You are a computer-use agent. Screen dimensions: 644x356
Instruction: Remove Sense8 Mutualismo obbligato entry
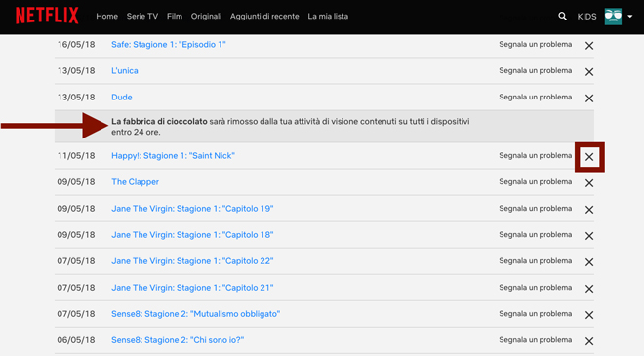click(x=589, y=315)
